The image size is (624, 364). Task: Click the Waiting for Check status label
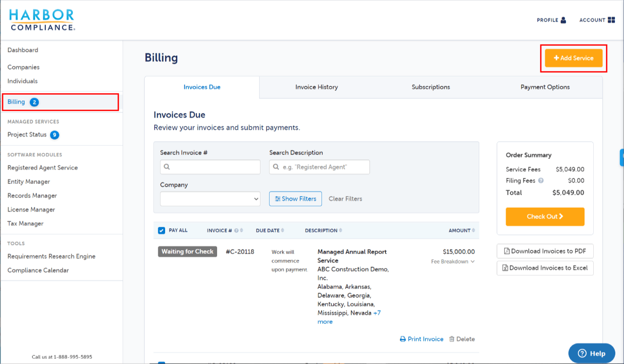tap(188, 252)
